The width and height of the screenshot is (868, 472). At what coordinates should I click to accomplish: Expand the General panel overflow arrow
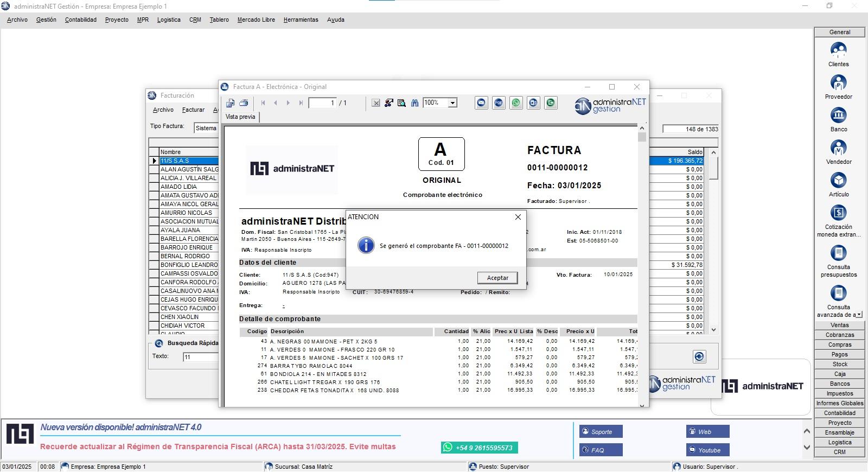859,315
